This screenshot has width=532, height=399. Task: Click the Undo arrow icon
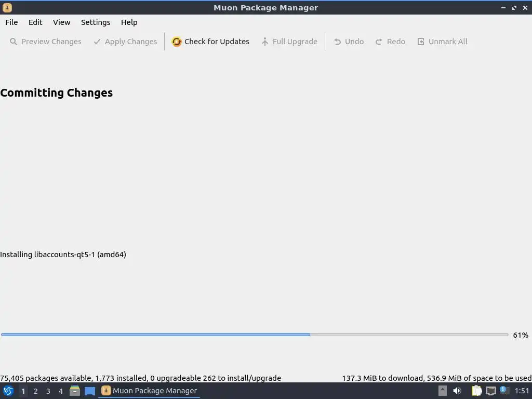pos(337,42)
